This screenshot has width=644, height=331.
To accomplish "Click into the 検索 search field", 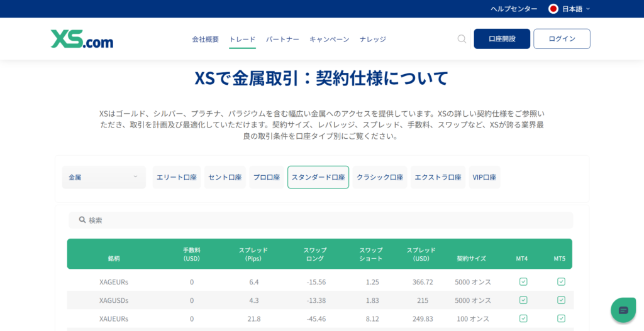I will pyautogui.click(x=321, y=220).
